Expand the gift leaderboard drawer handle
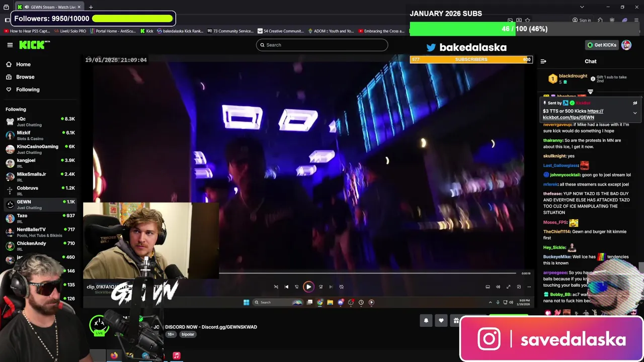 (590, 92)
